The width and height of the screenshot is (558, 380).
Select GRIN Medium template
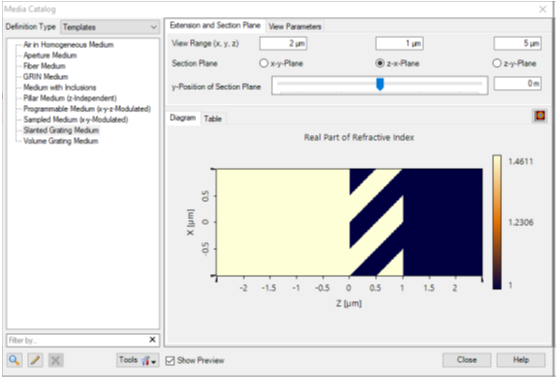45,76
